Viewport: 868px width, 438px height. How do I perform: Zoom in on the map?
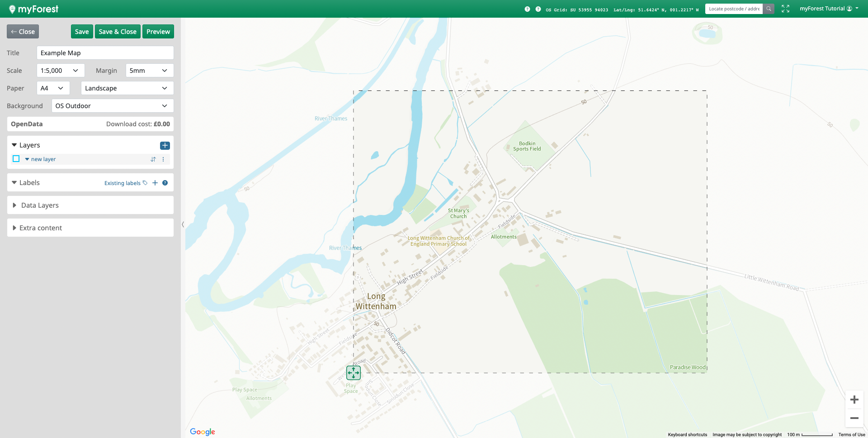pyautogui.click(x=854, y=400)
